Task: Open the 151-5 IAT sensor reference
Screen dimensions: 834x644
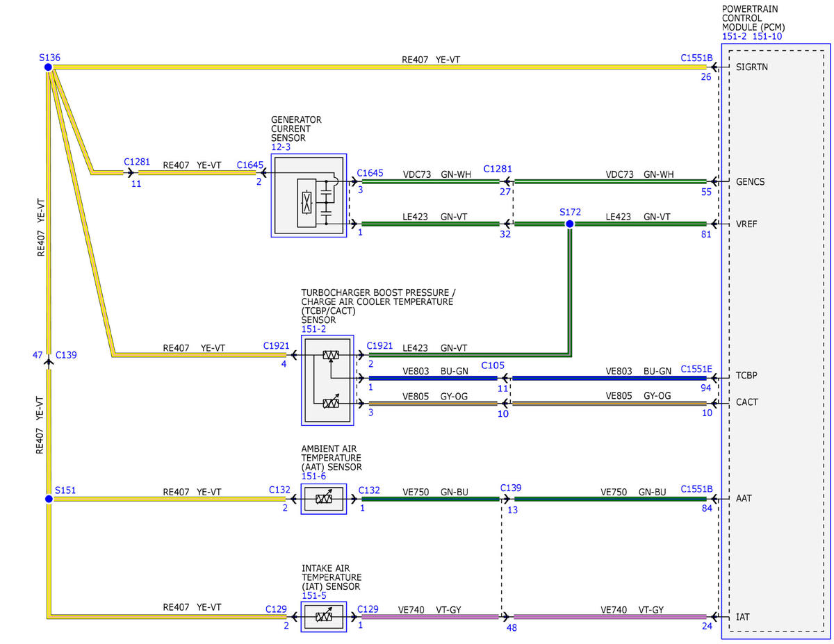Action: click(313, 595)
